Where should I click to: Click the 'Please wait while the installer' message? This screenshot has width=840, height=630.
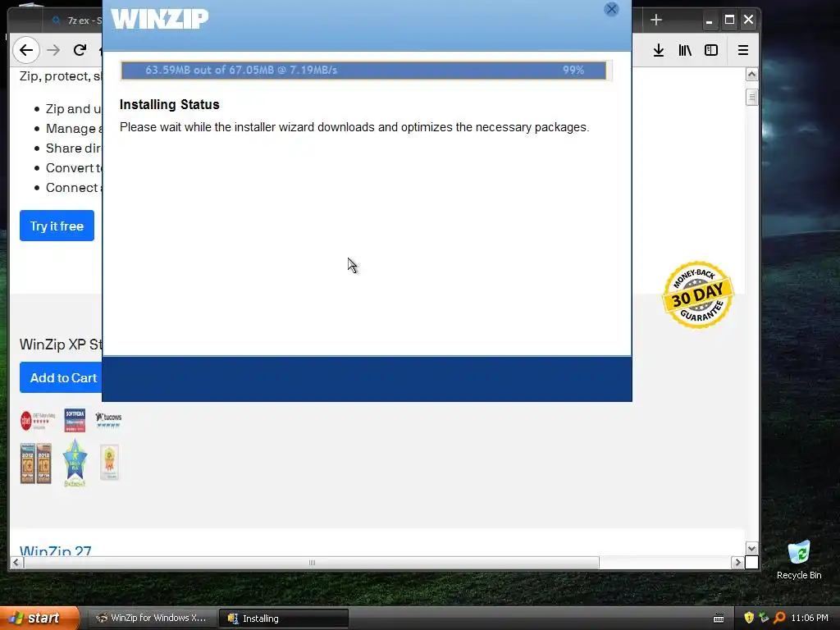[354, 127]
